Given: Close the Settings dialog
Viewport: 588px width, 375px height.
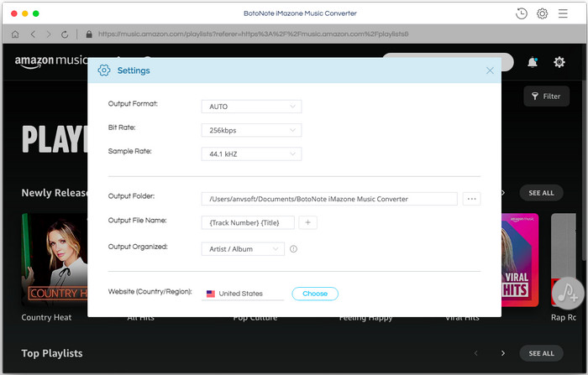Looking at the screenshot, I should [x=490, y=70].
